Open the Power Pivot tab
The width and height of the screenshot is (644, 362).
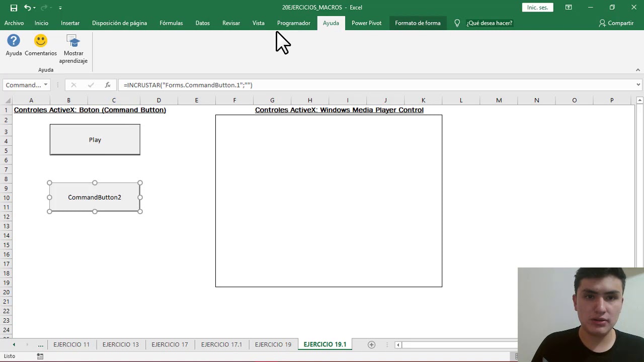click(366, 23)
